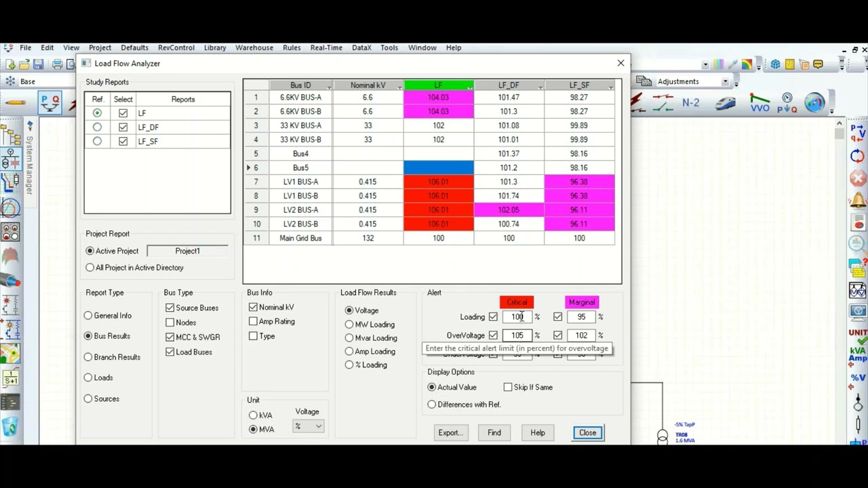This screenshot has height=488, width=868.
Task: Open the Base revision dropdown
Action: pos(46,81)
